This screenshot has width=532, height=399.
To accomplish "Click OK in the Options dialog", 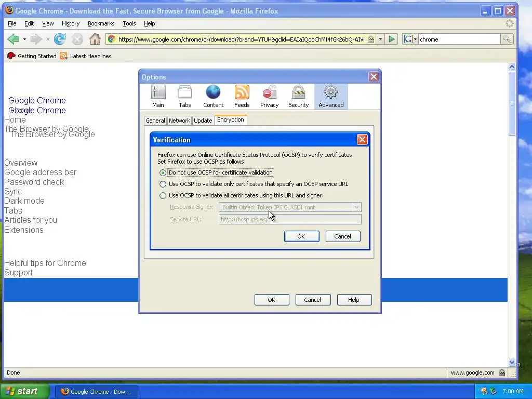I will pos(271,300).
